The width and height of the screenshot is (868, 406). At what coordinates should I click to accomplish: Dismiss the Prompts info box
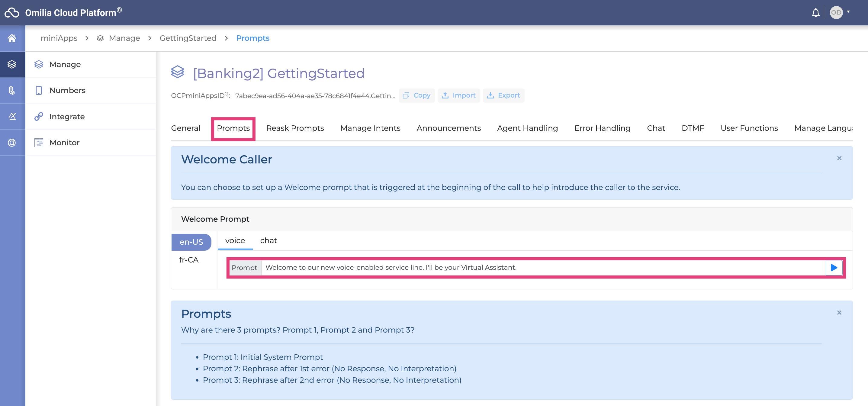(839, 313)
